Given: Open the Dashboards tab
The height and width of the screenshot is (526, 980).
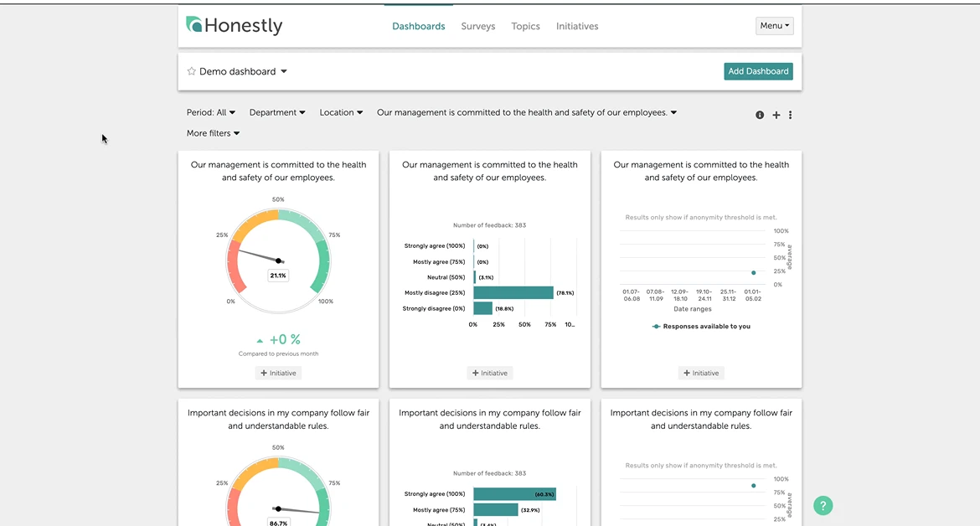Looking at the screenshot, I should (x=419, y=26).
